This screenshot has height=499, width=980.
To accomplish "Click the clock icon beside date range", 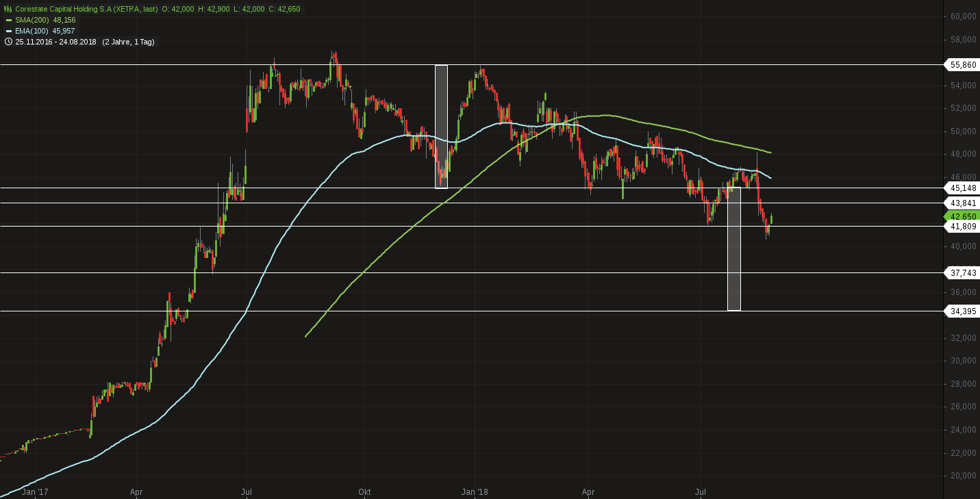I will point(8,42).
